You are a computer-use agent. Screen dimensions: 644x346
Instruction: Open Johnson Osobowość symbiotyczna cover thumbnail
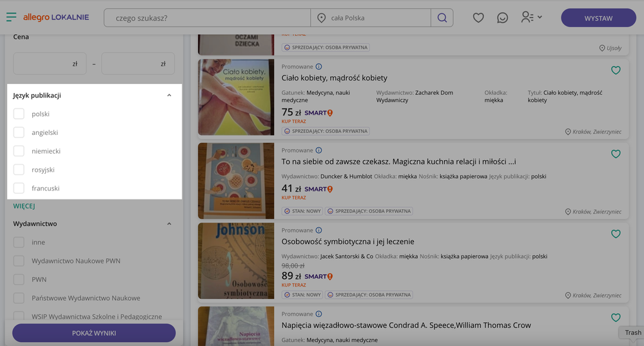[236, 261]
